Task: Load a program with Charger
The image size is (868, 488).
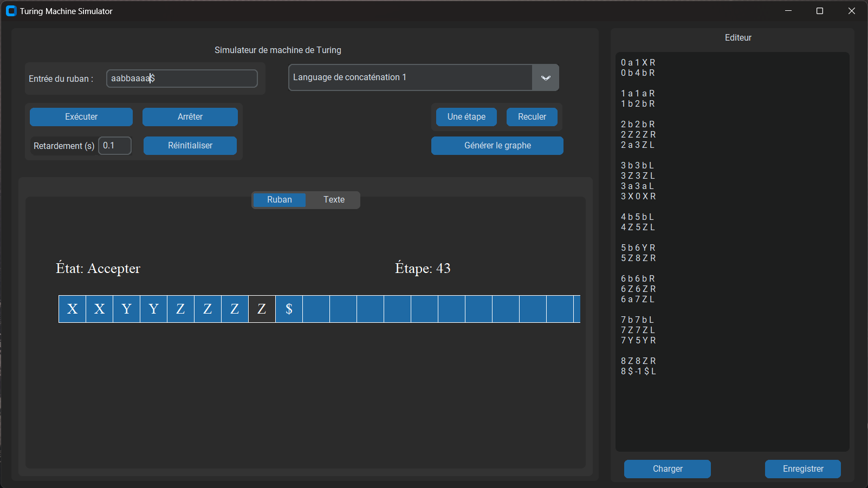Action: pyautogui.click(x=668, y=469)
